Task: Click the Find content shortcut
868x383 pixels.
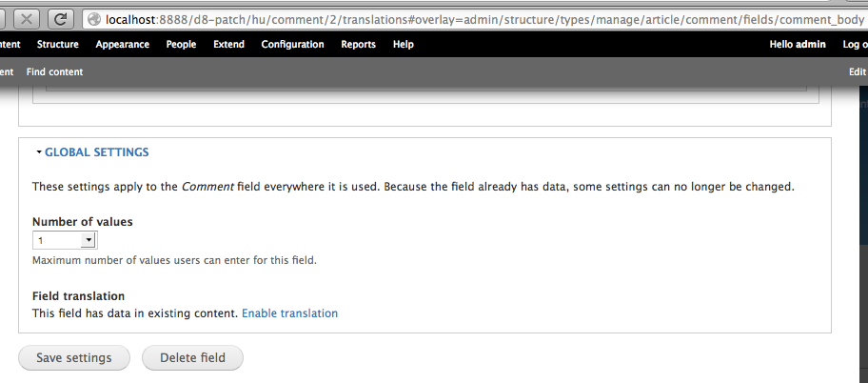Action: tap(55, 72)
